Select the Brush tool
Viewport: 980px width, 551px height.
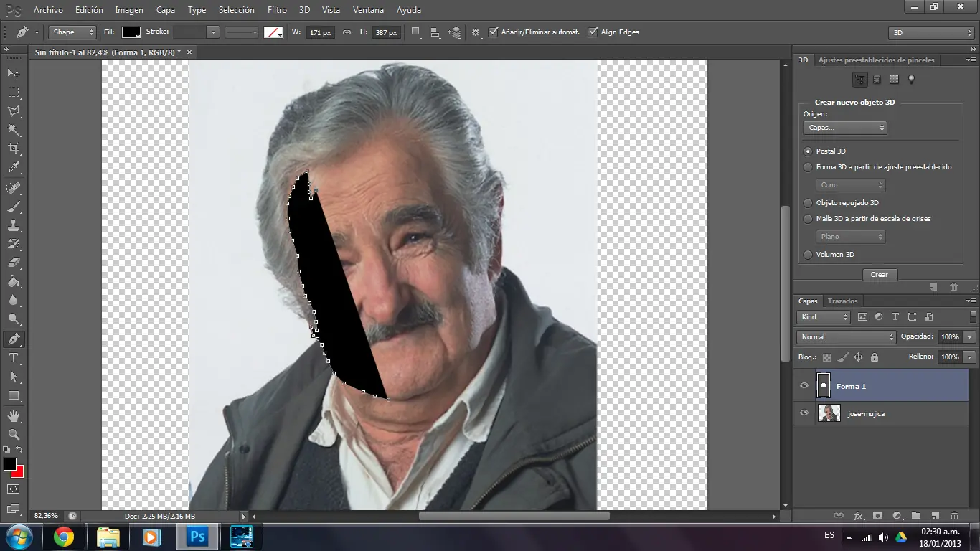(x=14, y=207)
